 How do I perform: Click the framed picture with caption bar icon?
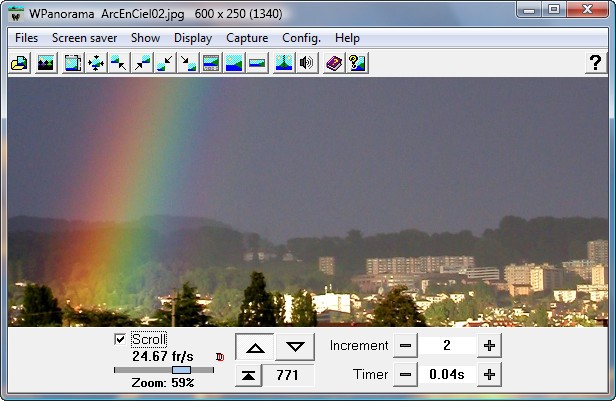[x=211, y=63]
